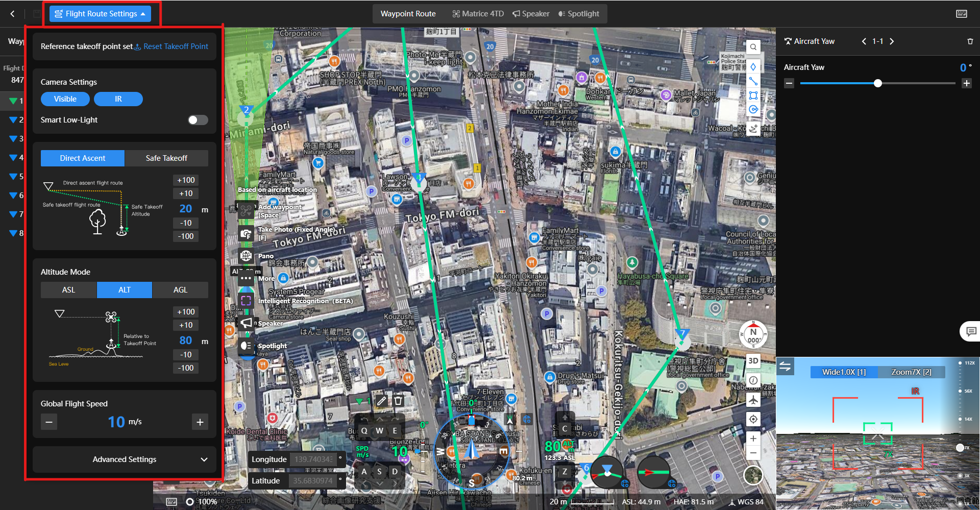Go to next Aircraft Yaw action
Viewport: 980px width, 510px height.
892,41
